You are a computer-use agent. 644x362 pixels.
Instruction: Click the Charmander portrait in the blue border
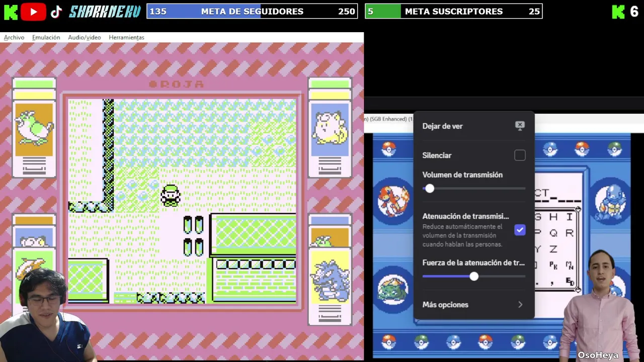[393, 202]
